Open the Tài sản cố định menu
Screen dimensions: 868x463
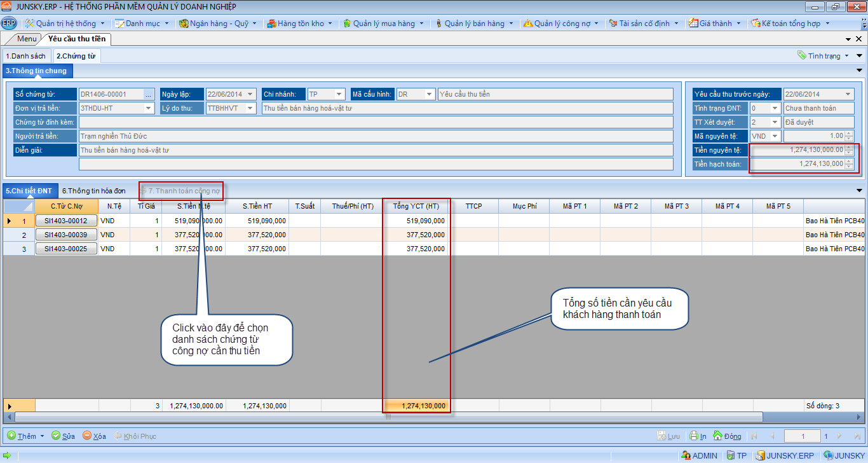(644, 24)
